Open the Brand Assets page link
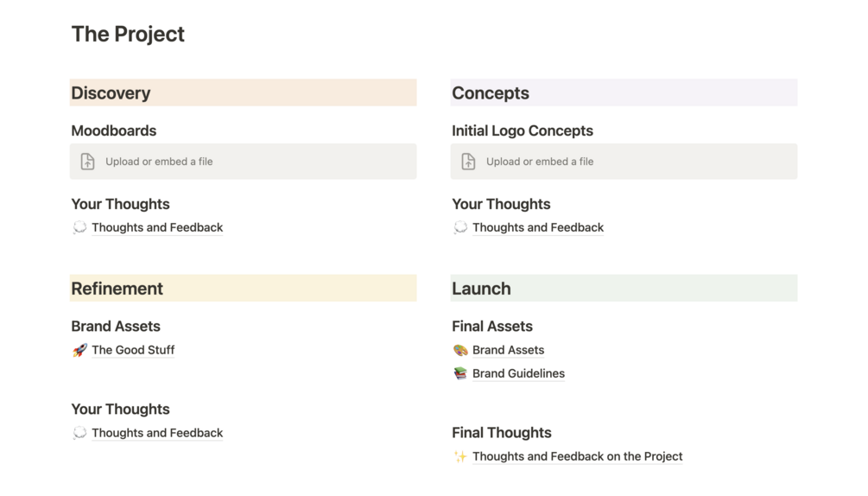The height and width of the screenshot is (496, 868). (x=508, y=351)
